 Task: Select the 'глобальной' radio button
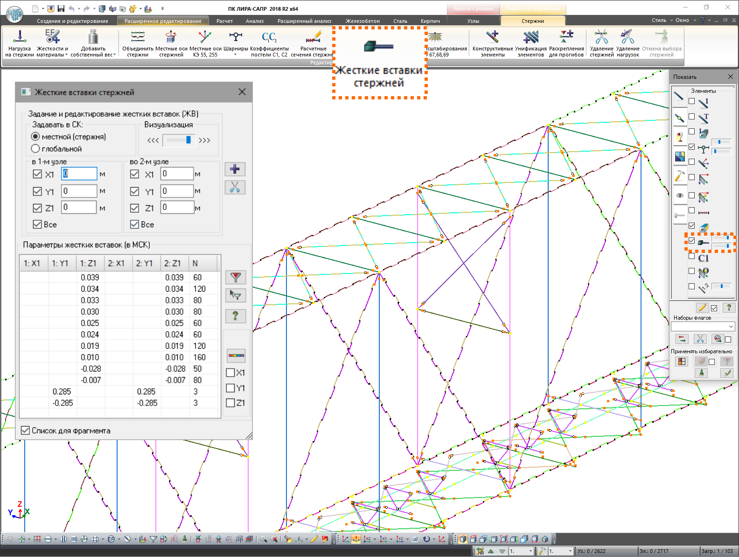pyautogui.click(x=35, y=149)
